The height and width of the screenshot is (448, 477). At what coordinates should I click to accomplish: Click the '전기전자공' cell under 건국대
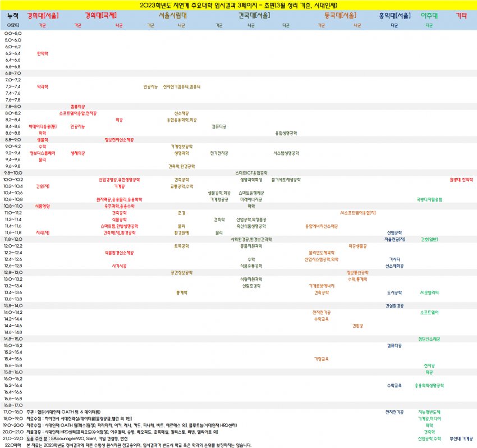point(219,153)
